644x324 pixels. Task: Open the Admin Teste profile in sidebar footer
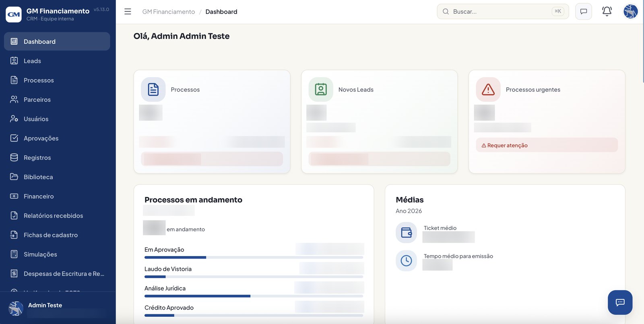[58, 308]
